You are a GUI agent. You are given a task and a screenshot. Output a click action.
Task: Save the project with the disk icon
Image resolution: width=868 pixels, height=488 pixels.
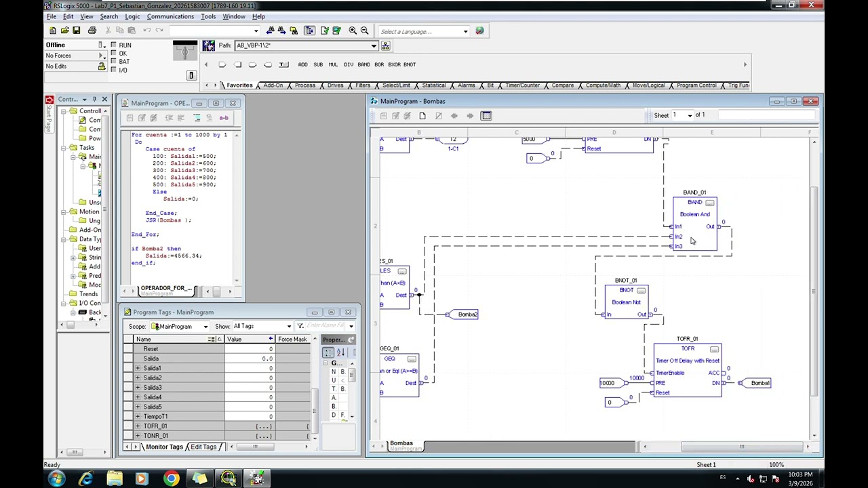click(76, 30)
